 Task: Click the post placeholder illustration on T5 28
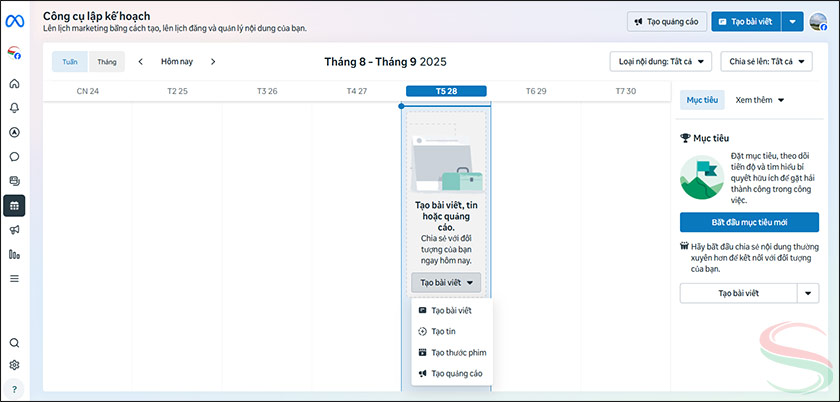click(447, 159)
